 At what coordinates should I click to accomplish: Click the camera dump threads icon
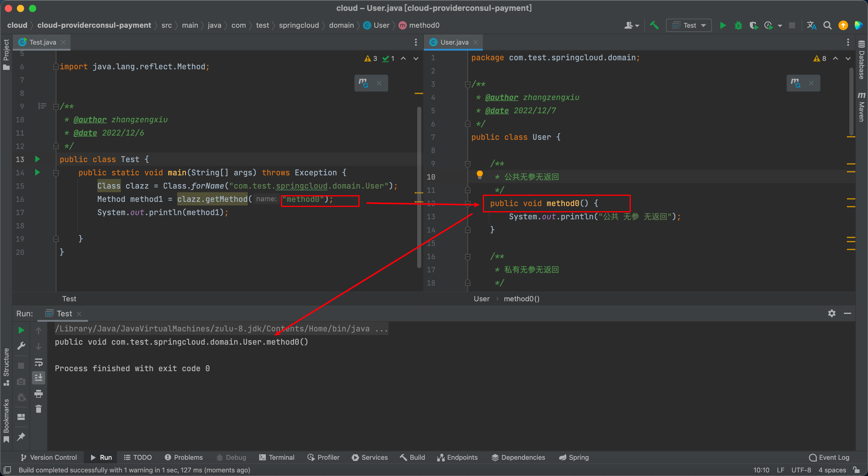click(x=21, y=381)
